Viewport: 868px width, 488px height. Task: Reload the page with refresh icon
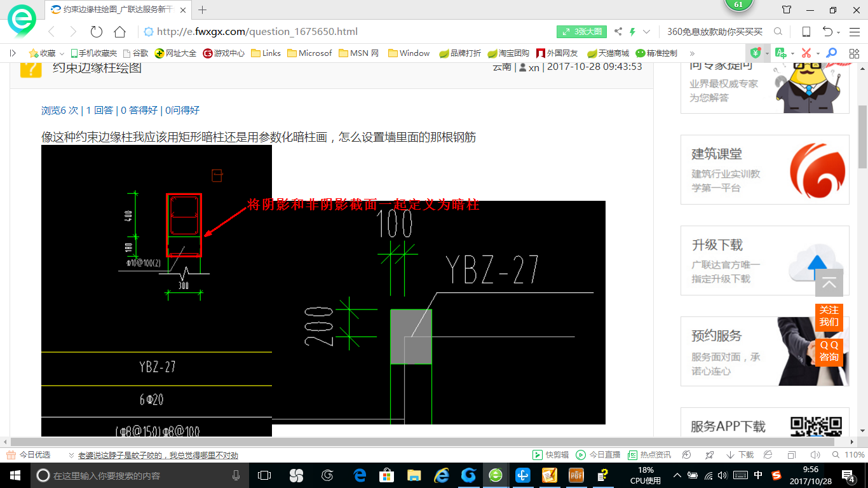point(97,32)
